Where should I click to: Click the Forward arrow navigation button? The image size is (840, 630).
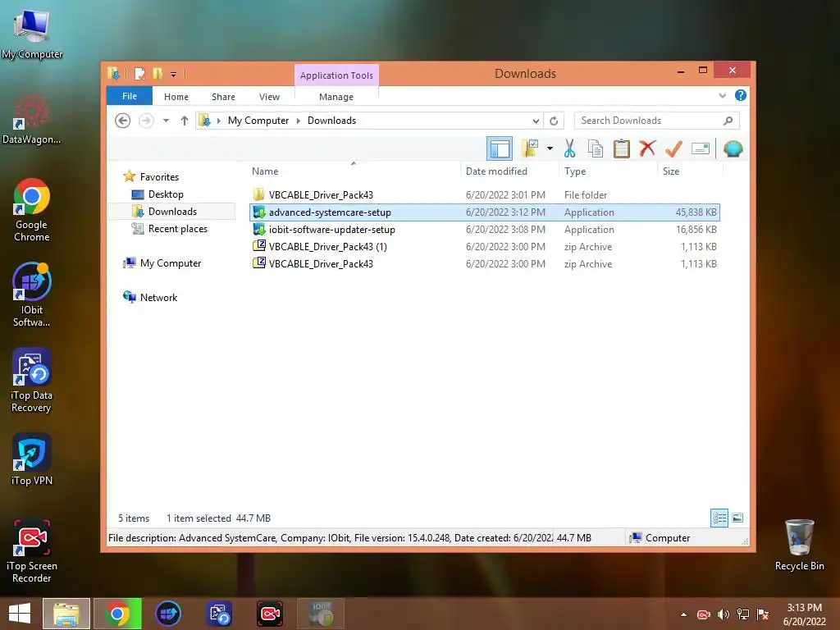(x=146, y=121)
